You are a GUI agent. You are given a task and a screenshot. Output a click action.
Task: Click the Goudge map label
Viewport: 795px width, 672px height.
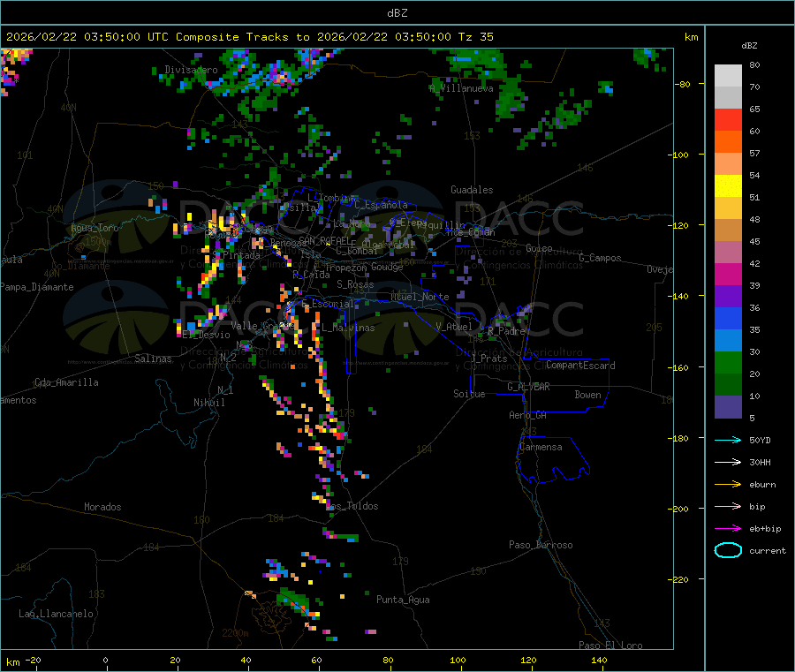point(387,267)
